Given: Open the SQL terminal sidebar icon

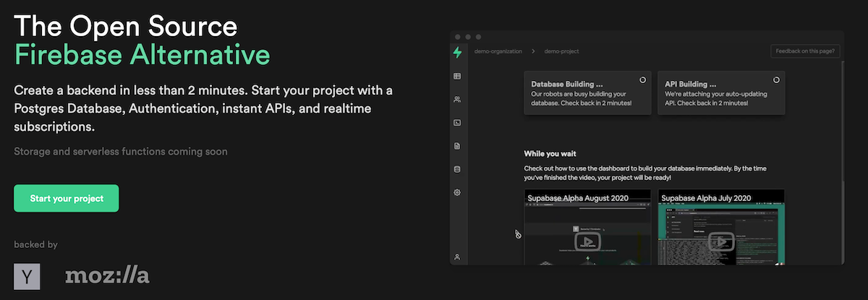Looking at the screenshot, I should coord(457,123).
